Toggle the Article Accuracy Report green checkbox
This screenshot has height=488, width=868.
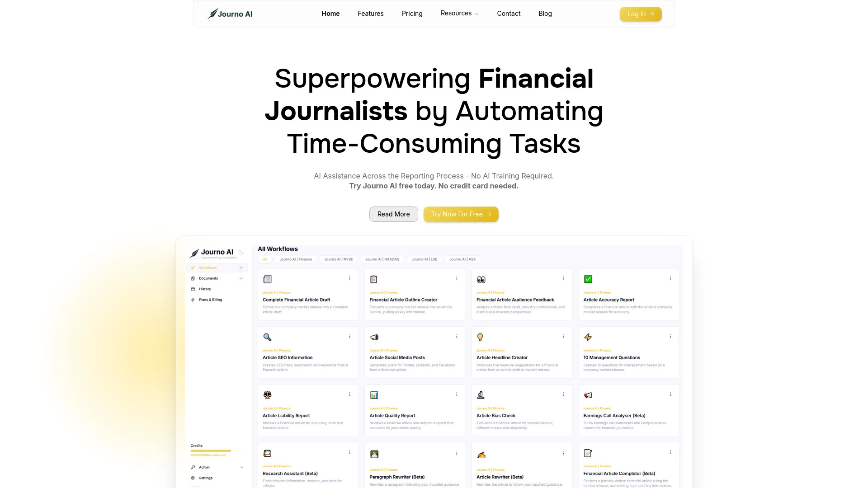(588, 279)
